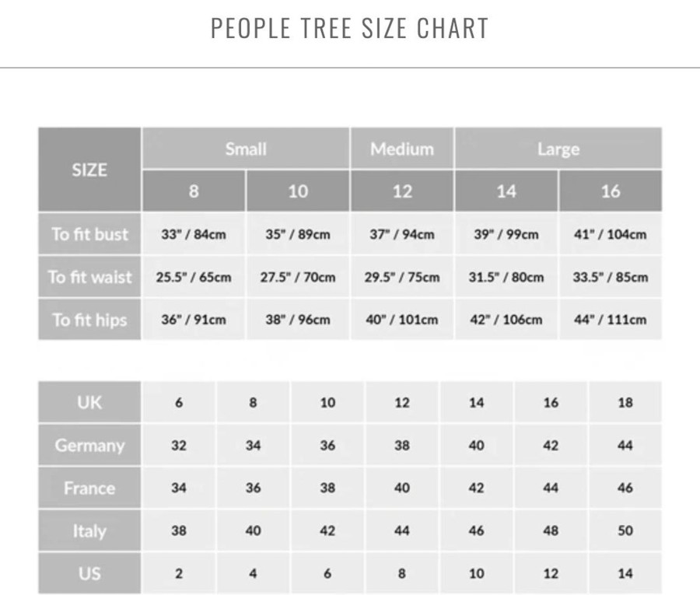Click the Italy row label
Viewport: 700px width, 595px height.
tap(89, 530)
